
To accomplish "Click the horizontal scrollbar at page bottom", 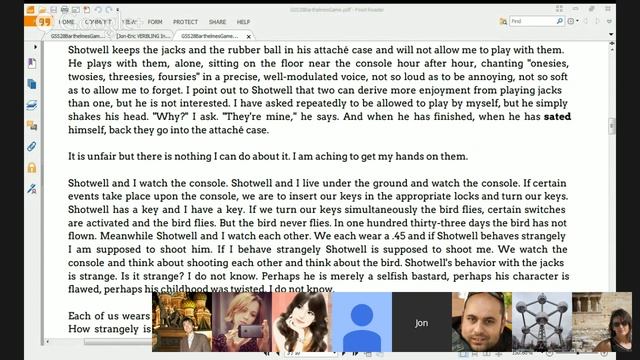I will tap(118, 342).
